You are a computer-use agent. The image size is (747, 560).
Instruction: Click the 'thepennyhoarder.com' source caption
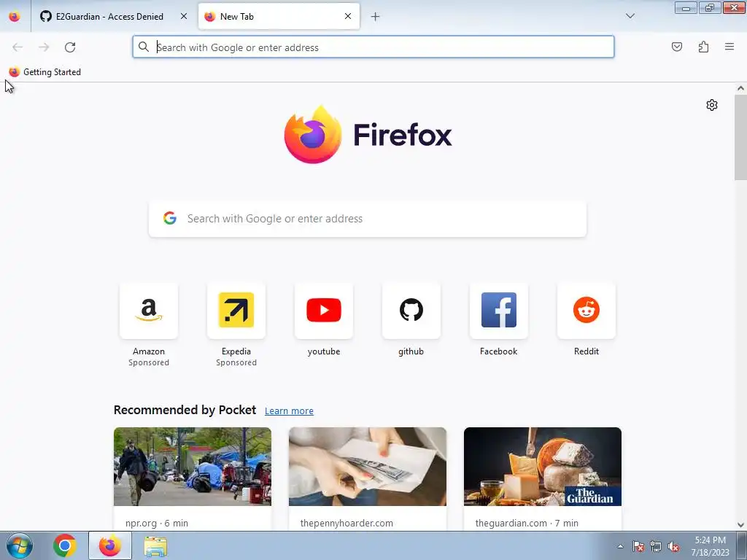coord(347,523)
